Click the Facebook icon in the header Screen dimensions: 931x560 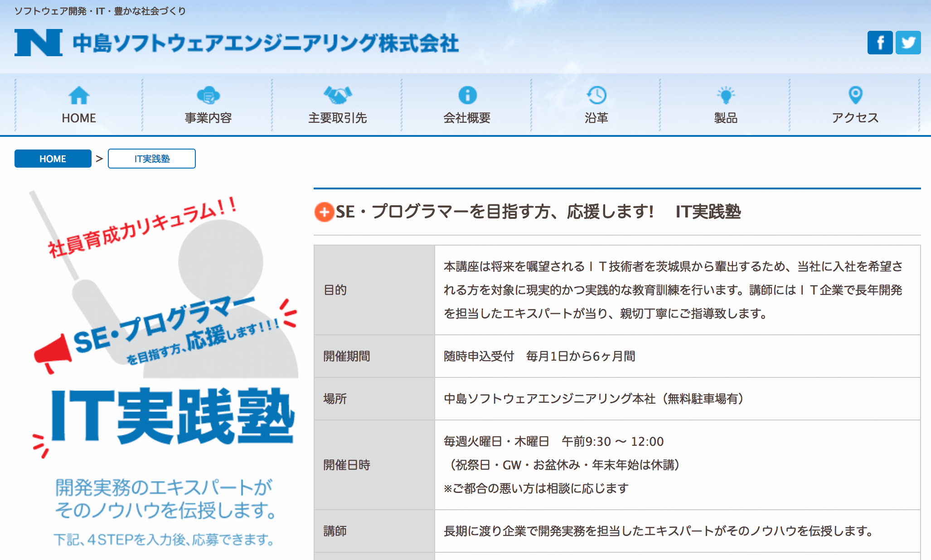[880, 43]
